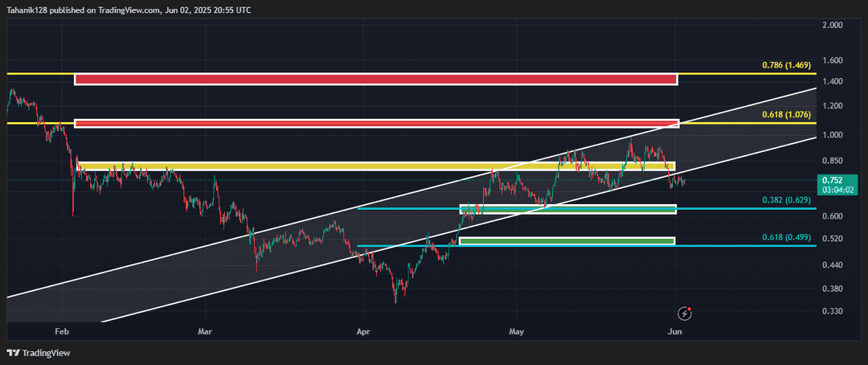Click the countdown timer 03:04:02
The image size is (868, 365).
pyautogui.click(x=837, y=190)
